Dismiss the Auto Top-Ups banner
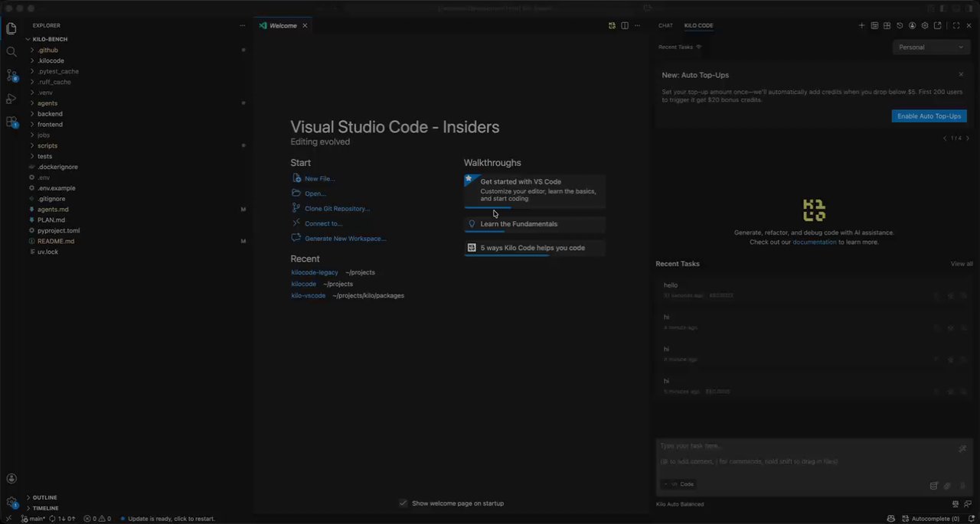 click(961, 74)
